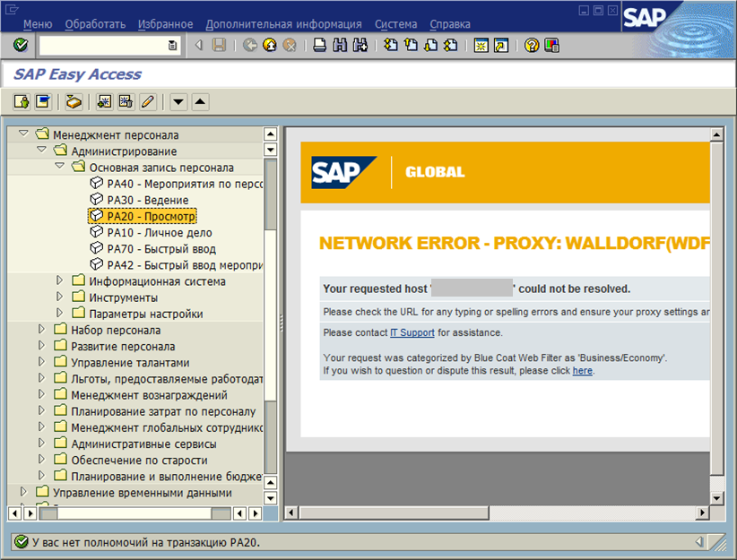Open the command field history dropdown
Image resolution: width=737 pixels, height=560 pixels.
tap(172, 45)
